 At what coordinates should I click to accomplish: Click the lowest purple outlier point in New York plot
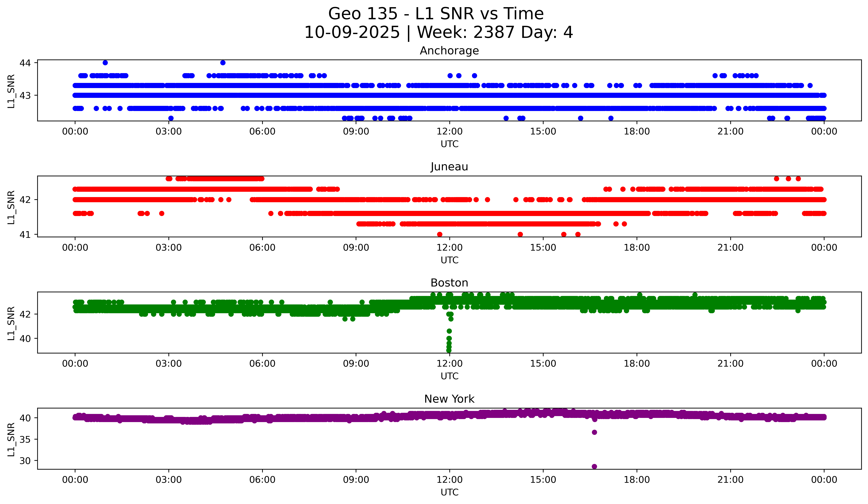tap(594, 466)
